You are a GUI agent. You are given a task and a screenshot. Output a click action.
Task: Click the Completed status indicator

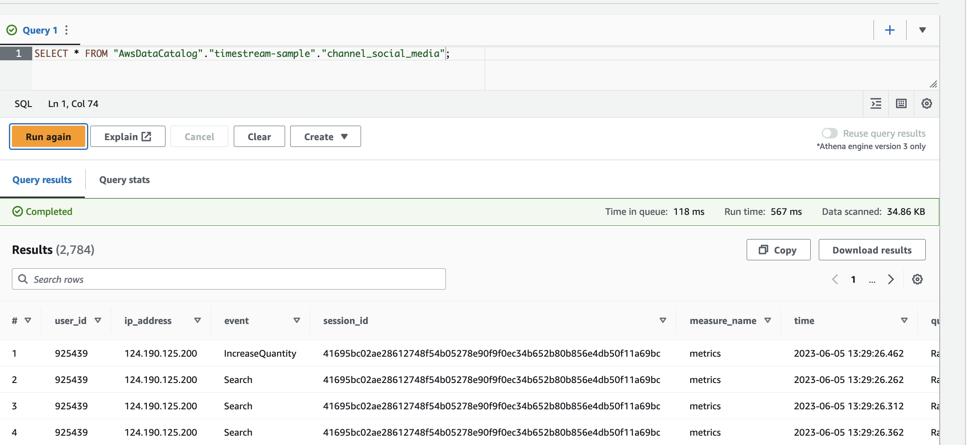[x=42, y=211]
